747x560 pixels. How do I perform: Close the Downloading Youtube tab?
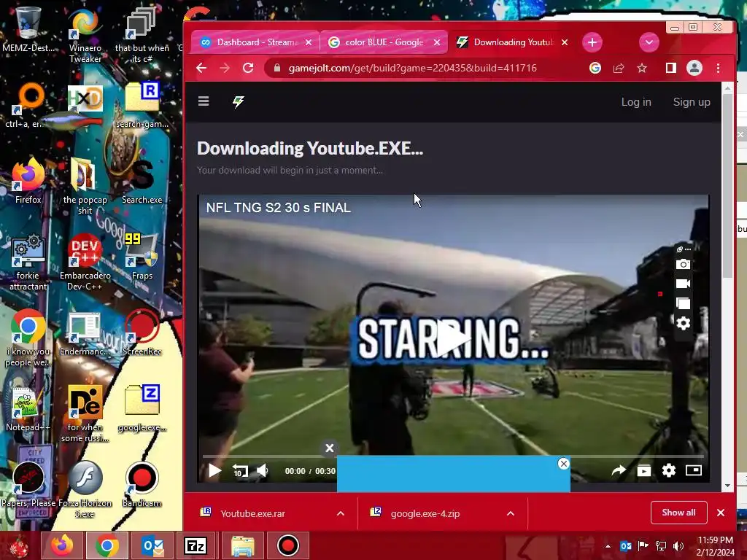[x=565, y=42]
